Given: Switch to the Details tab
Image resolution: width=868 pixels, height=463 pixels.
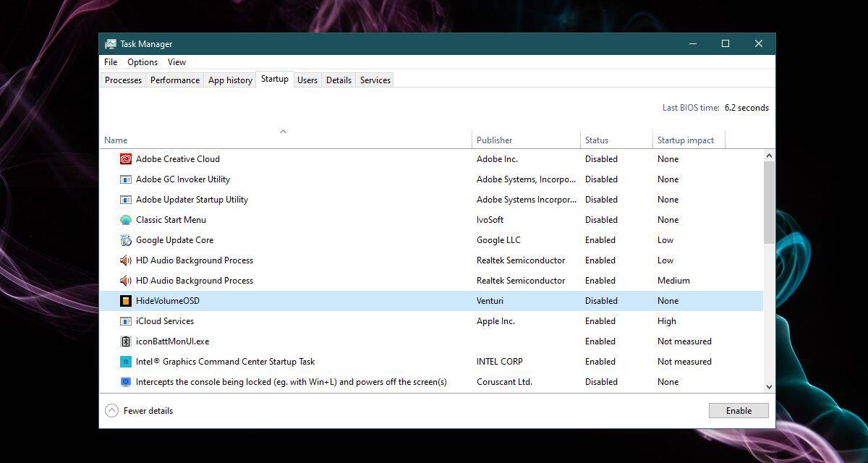Looking at the screenshot, I should click(x=339, y=80).
